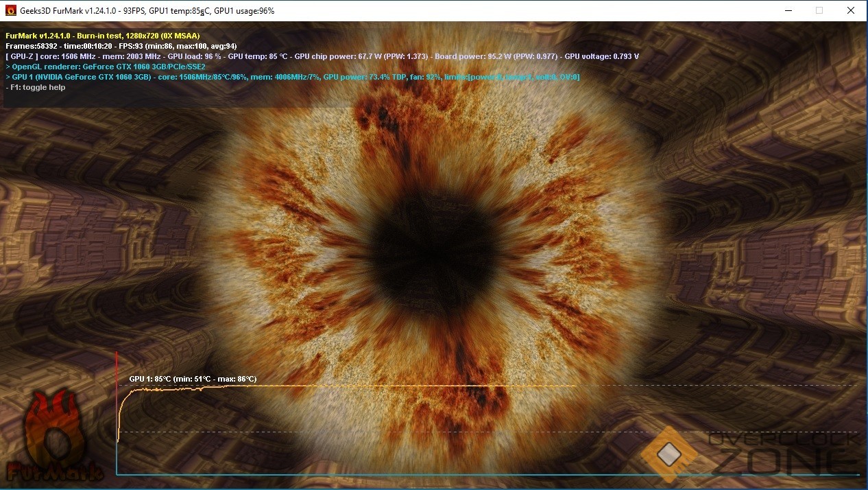Image resolution: width=868 pixels, height=490 pixels.
Task: Click the 'GPU 1 (NVIDIA GeForce GTX 1060 3GB)' line
Action: coord(293,77)
